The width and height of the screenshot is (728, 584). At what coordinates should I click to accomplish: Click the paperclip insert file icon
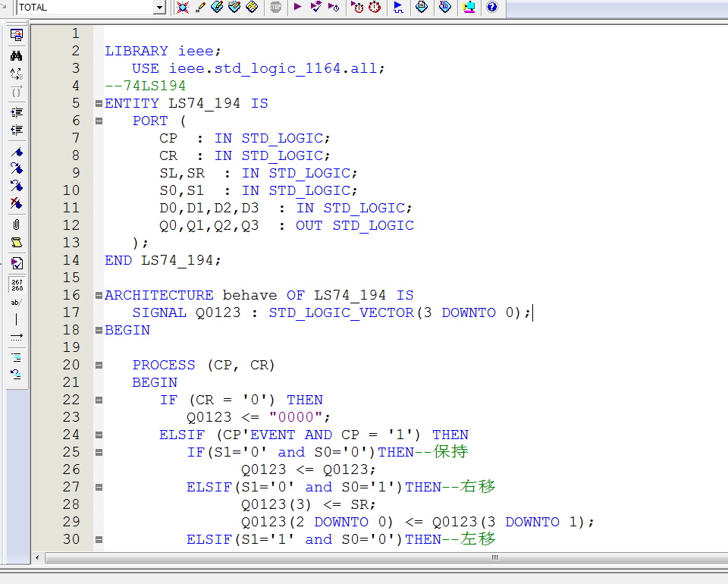pos(17,224)
